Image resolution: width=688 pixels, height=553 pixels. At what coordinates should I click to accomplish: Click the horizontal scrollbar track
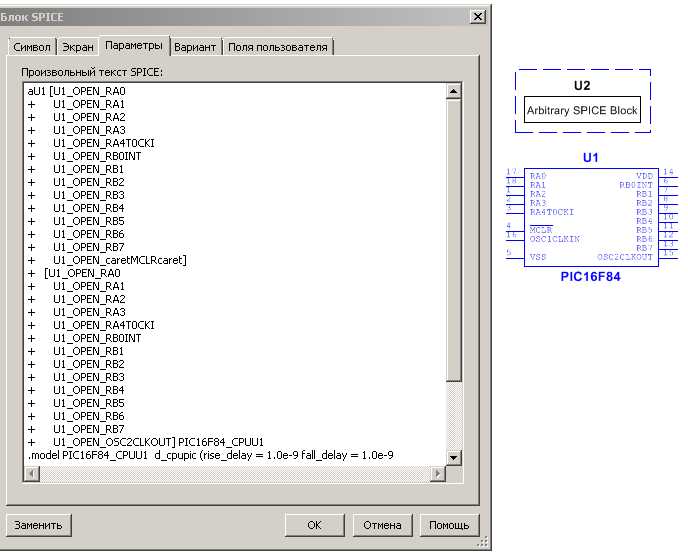click(235, 474)
